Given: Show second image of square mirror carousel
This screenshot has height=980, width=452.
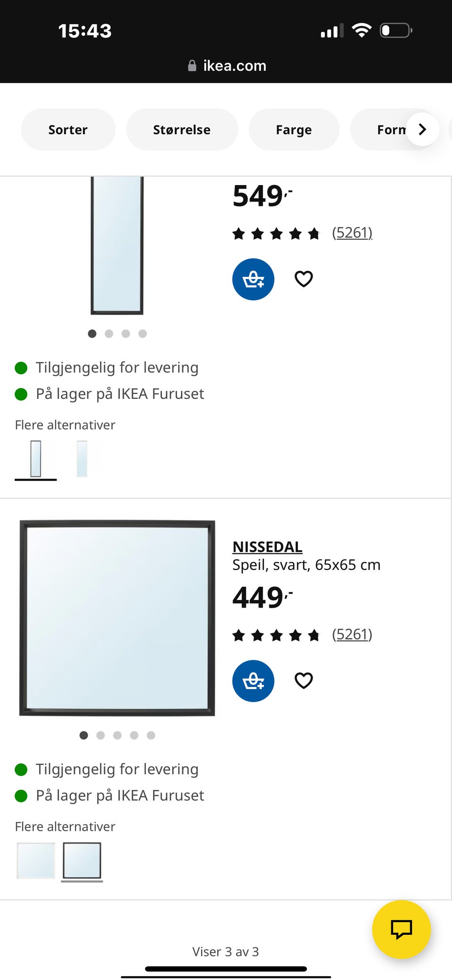Looking at the screenshot, I should click(100, 735).
